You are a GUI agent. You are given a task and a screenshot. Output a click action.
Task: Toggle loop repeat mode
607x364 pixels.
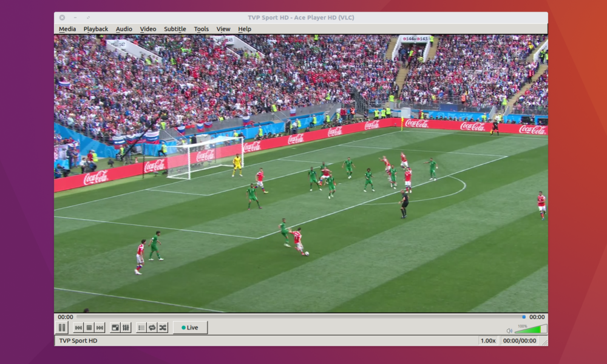coord(152,328)
